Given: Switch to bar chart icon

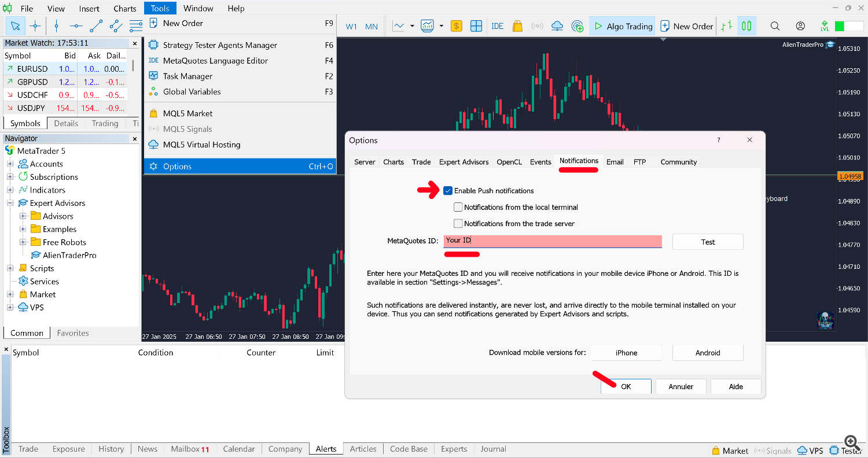Looking at the screenshot, I should [727, 26].
